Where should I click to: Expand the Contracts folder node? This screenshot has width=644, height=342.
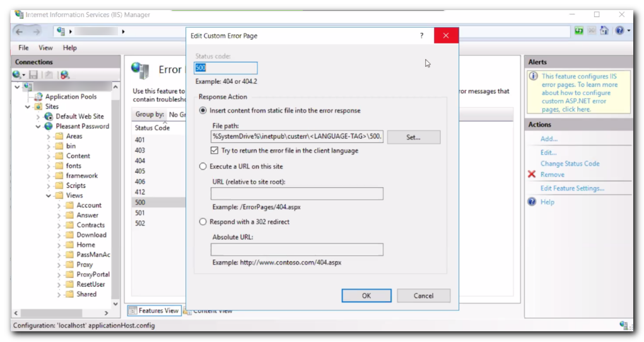click(59, 225)
